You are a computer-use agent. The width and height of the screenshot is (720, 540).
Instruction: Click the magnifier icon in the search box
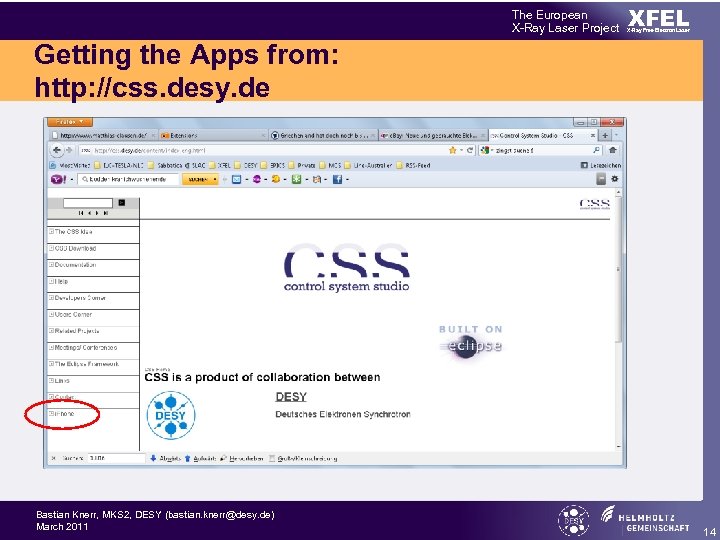coord(596,150)
